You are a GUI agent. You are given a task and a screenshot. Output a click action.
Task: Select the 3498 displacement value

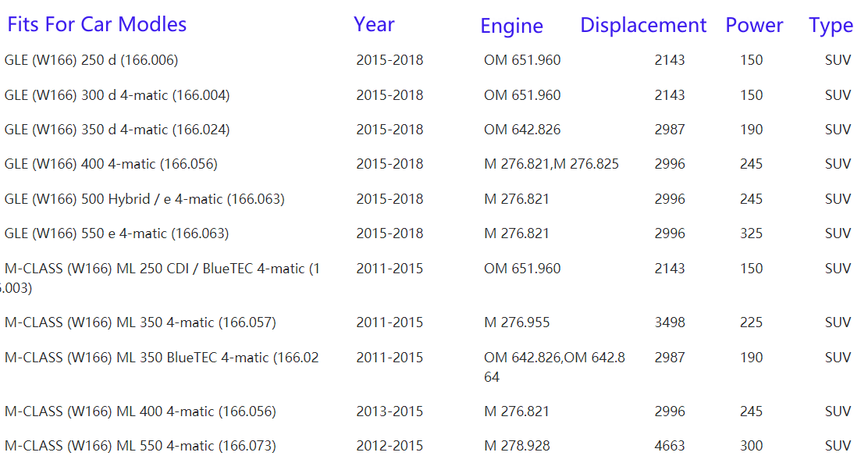[x=670, y=322]
